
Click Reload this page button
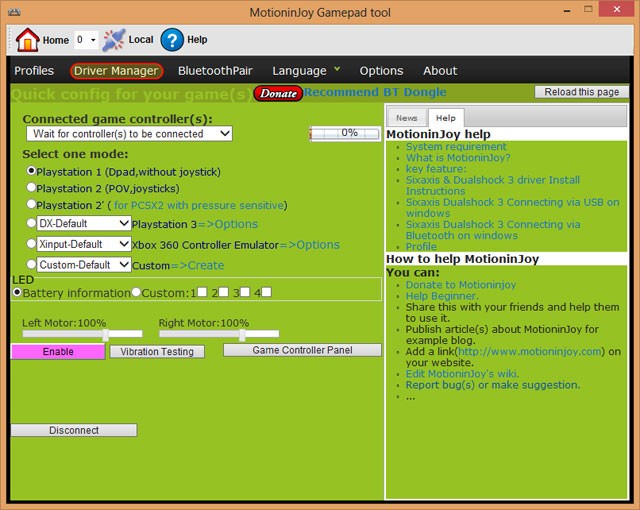tap(583, 92)
